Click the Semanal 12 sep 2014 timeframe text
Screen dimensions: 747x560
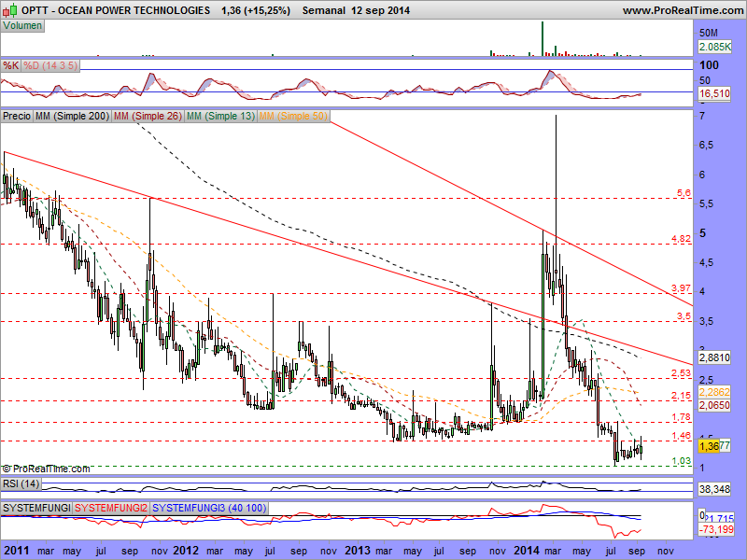coord(356,10)
